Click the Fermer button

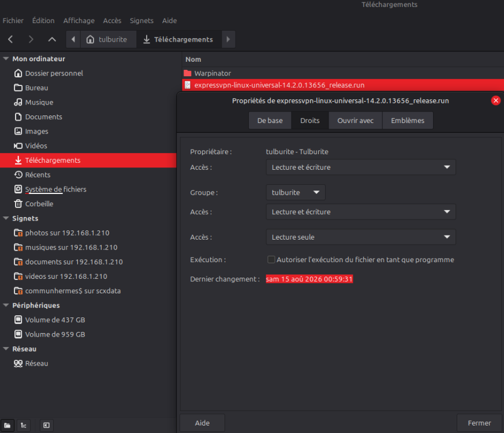(x=479, y=423)
